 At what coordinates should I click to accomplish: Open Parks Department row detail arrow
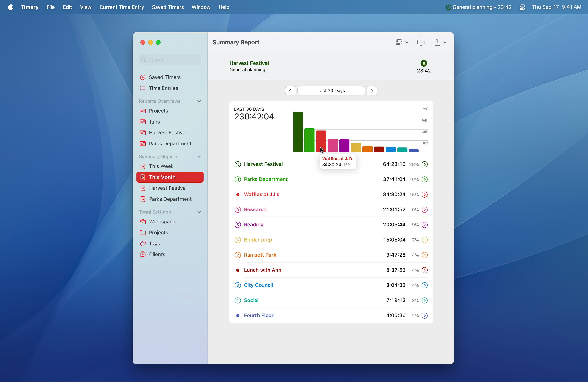424,179
